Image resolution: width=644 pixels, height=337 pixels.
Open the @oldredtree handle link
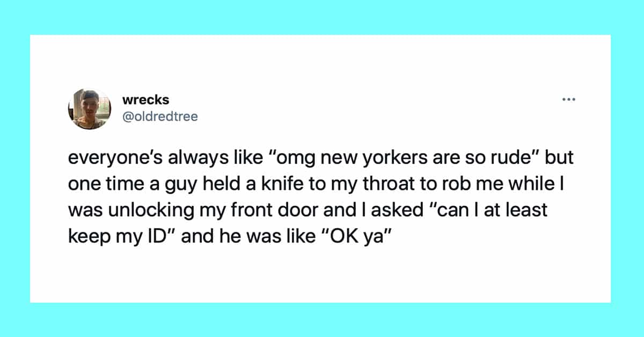coord(160,116)
